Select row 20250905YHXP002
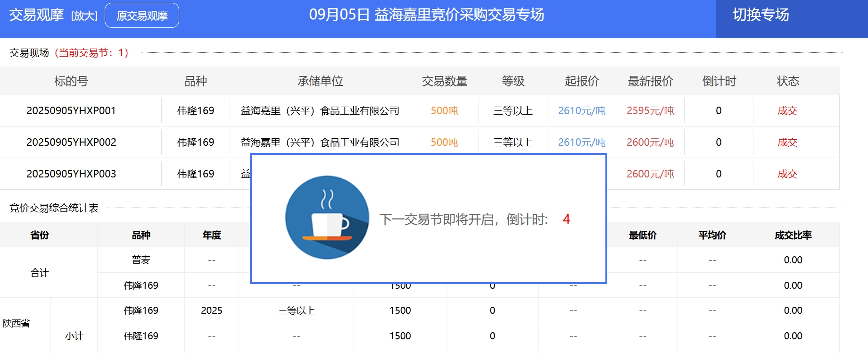 (x=420, y=142)
